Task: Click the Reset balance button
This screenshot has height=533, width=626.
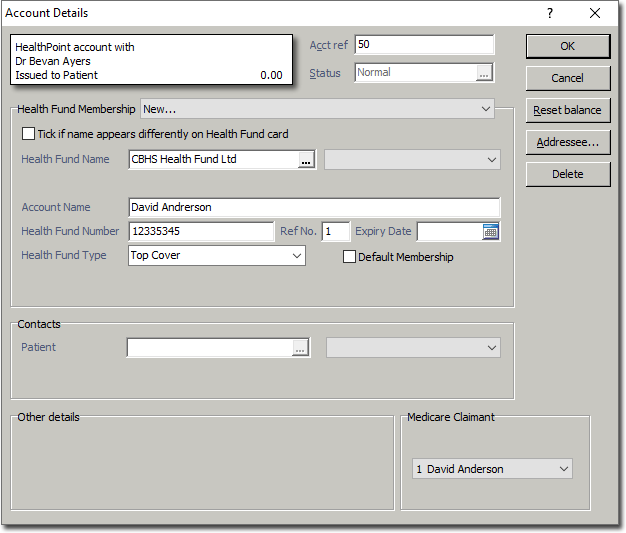Action: pyautogui.click(x=567, y=110)
